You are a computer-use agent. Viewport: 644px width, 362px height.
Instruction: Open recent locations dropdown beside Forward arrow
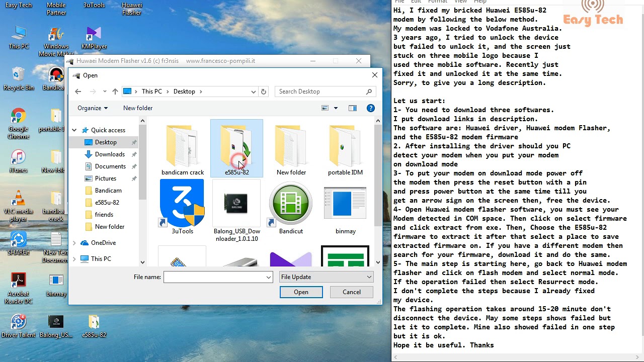click(x=105, y=92)
